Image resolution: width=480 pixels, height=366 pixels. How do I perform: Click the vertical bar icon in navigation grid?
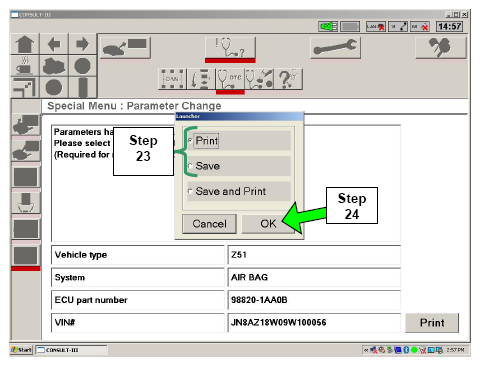[x=82, y=87]
